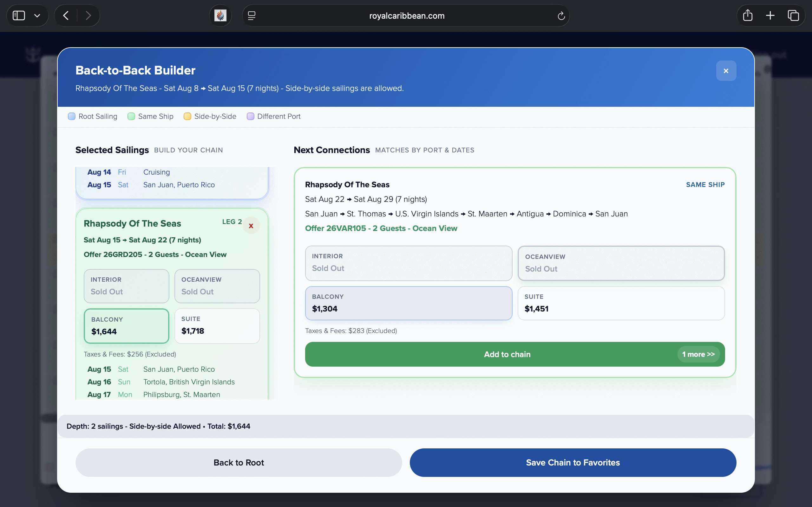Return to the root sailing via Back to Root

pyautogui.click(x=238, y=462)
